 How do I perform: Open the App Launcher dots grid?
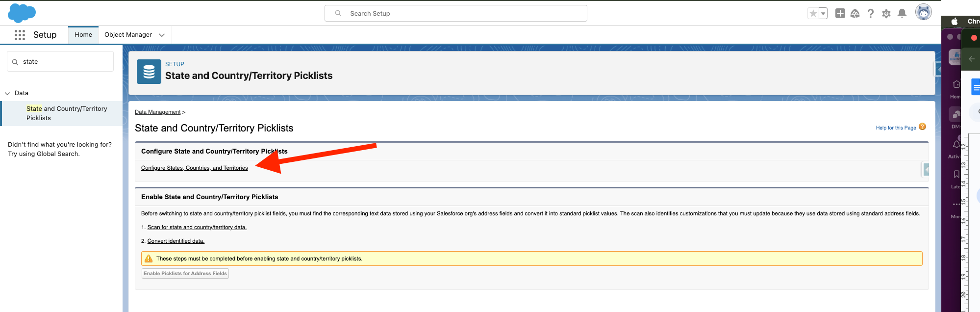coord(20,35)
